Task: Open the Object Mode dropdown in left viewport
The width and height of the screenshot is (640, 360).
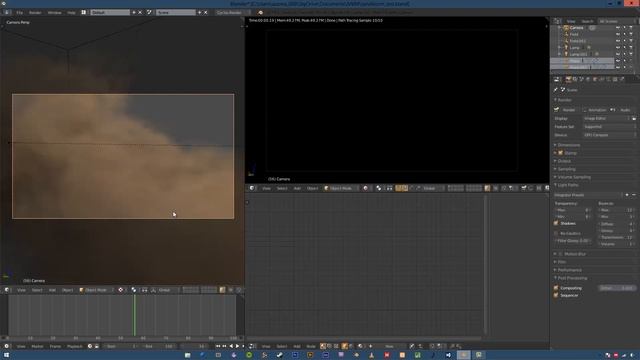Action: pos(96,290)
